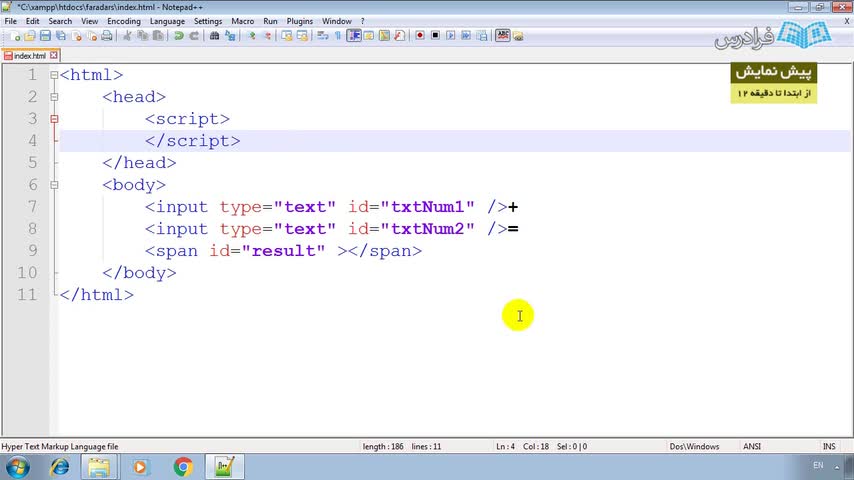Click the Paste toolbar icon
Image resolution: width=854 pixels, height=480 pixels.
pos(158,36)
